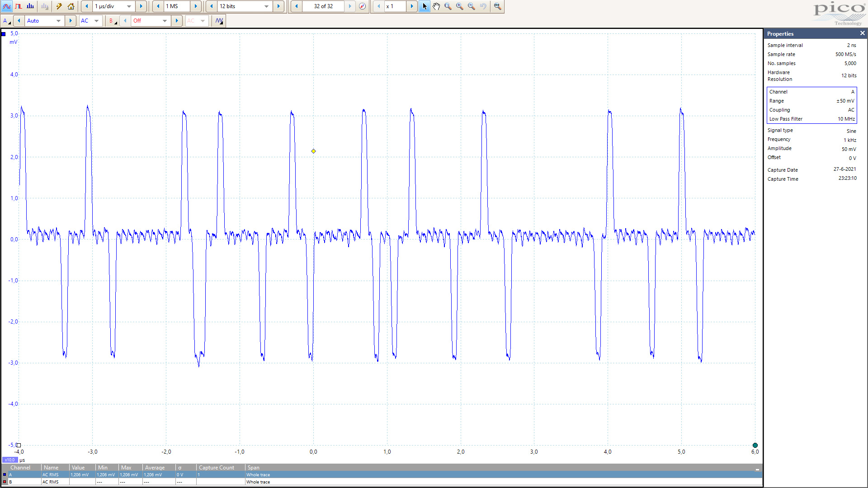Viewport: 868px width, 488px height.
Task: Switch to Spectrum Mode icon
Action: pos(30,6)
